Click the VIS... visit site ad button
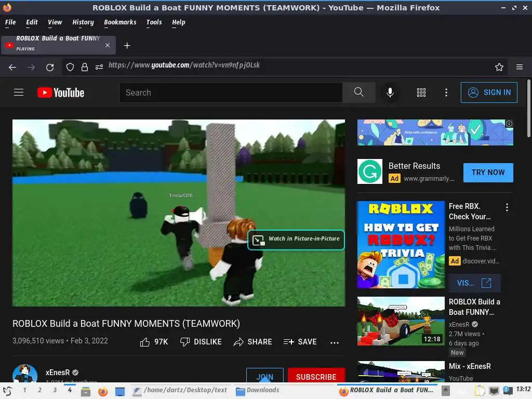 tap(474, 283)
